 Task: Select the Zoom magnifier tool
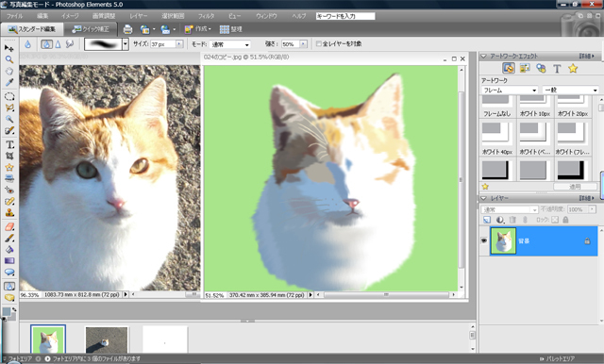[9, 59]
